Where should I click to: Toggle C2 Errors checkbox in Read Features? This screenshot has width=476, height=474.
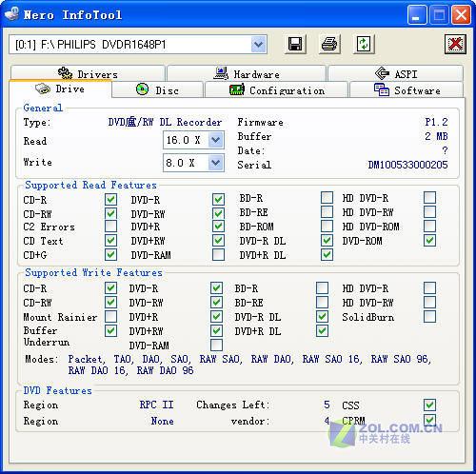tap(110, 227)
